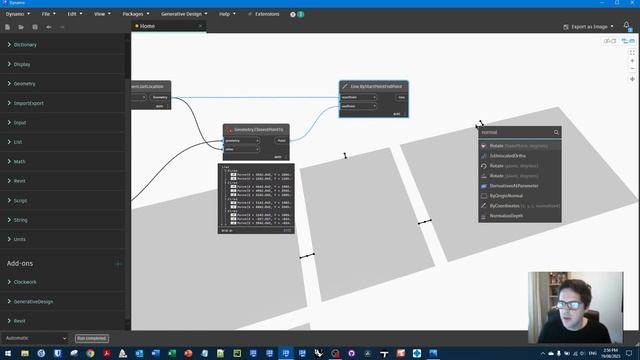Expand Revit under the Add-ons section

(19, 321)
